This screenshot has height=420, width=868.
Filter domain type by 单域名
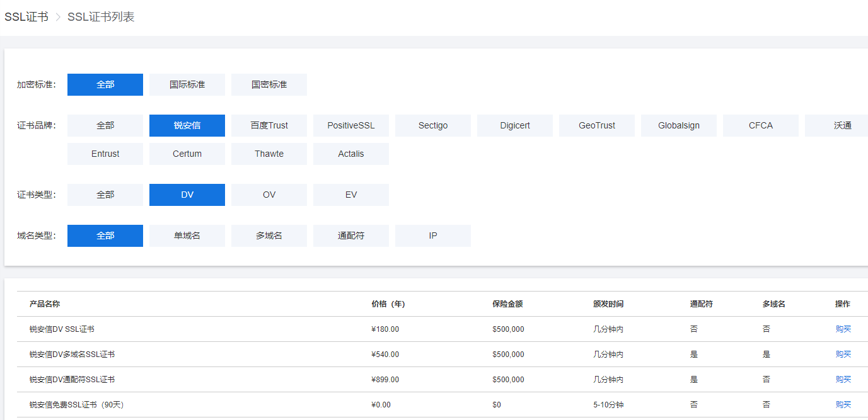tap(187, 236)
